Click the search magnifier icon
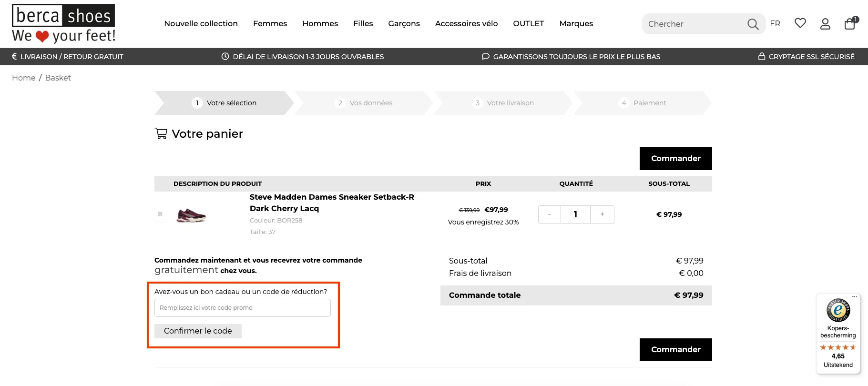Screen dimensions: 868x386 pyautogui.click(x=753, y=24)
